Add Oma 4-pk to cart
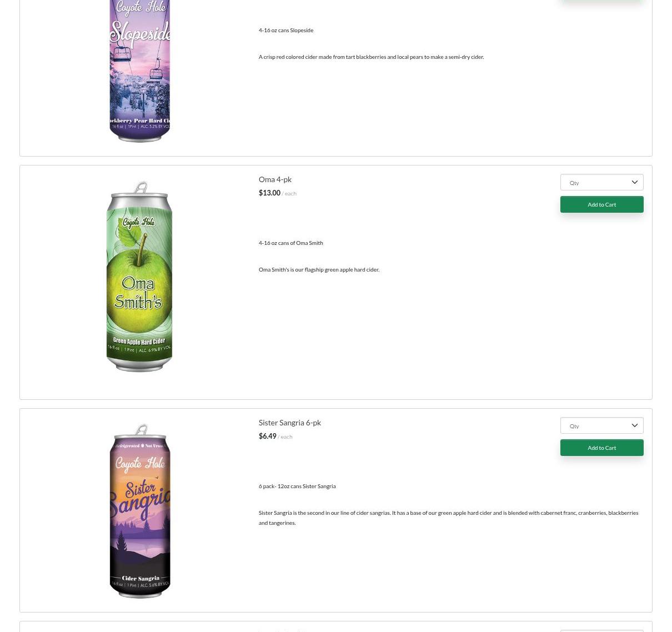The width and height of the screenshot is (672, 632). click(601, 204)
